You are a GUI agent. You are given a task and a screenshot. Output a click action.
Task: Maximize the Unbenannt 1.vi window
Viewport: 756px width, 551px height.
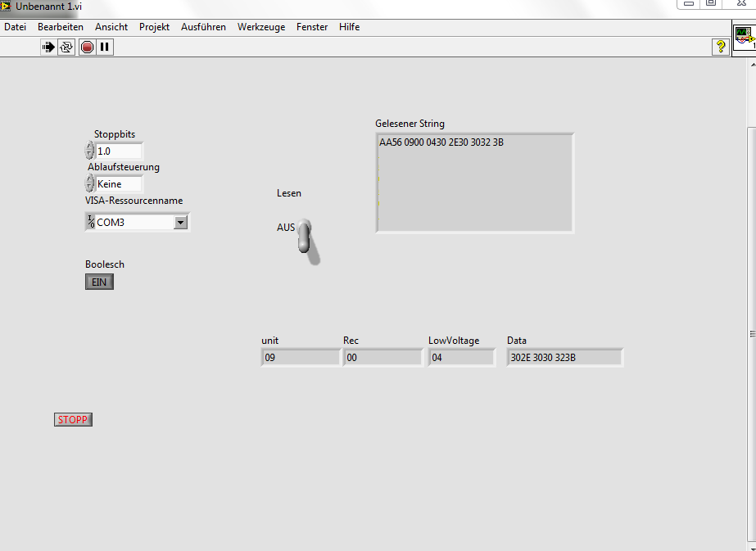[711, 3]
